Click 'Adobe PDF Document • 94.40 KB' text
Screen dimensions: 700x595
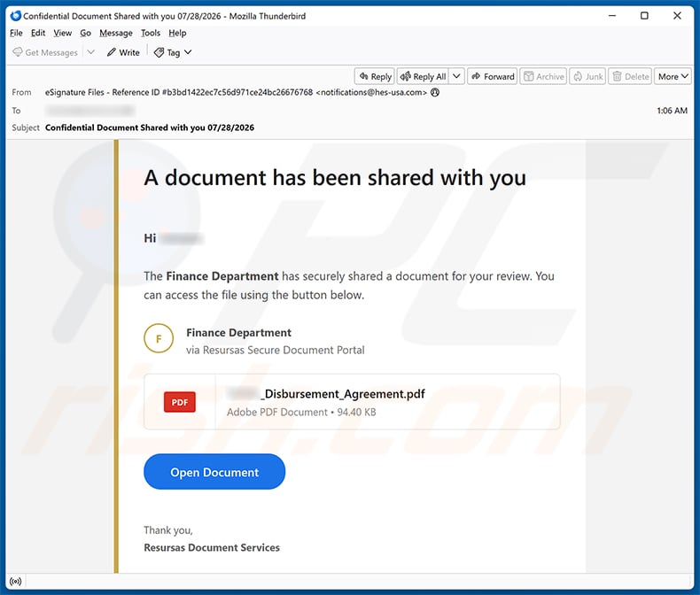tap(301, 412)
